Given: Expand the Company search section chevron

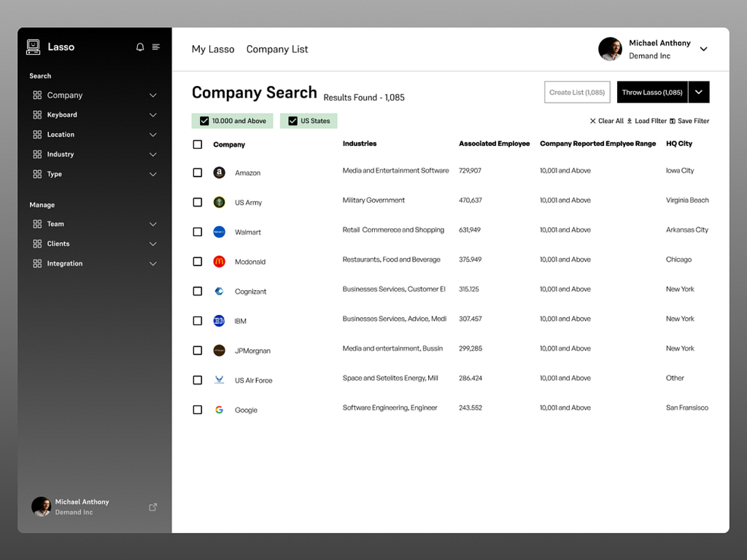Looking at the screenshot, I should [x=153, y=96].
